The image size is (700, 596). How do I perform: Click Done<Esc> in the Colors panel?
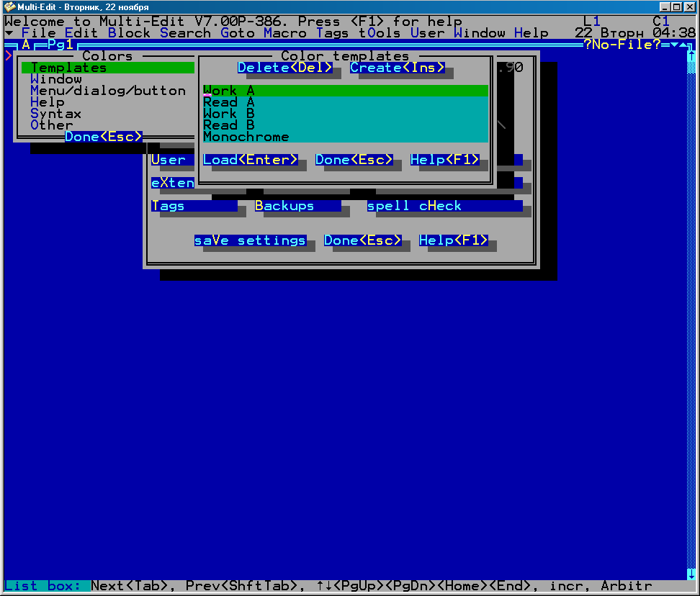[103, 137]
